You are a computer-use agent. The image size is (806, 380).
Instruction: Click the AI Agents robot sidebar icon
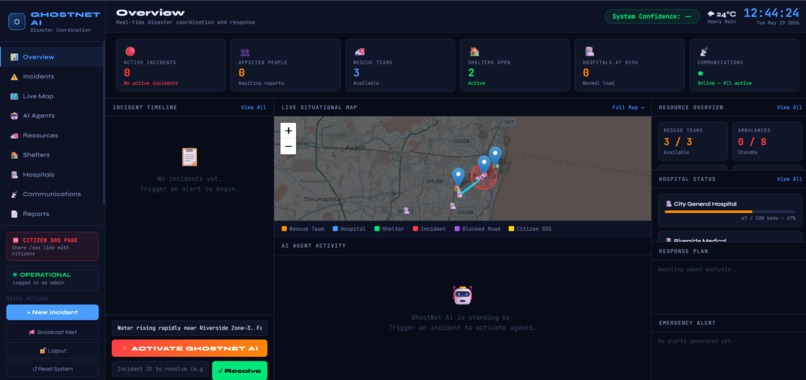(14, 116)
